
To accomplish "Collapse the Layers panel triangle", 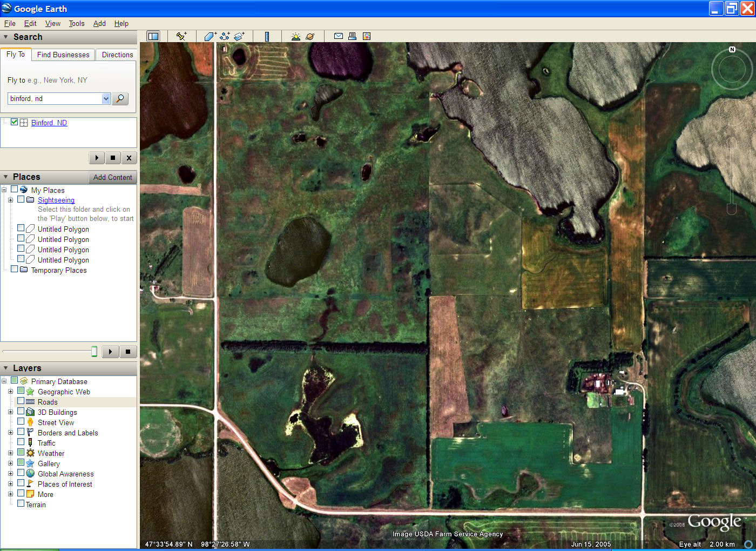I will coord(6,368).
